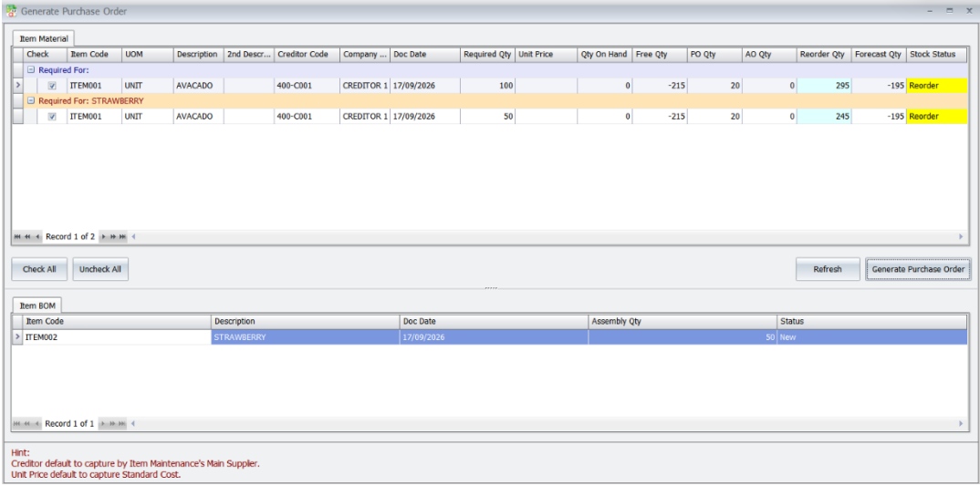Viewport: 980px width, 486px height.
Task: Go to first record in Item Material navigator
Action: tap(17, 237)
